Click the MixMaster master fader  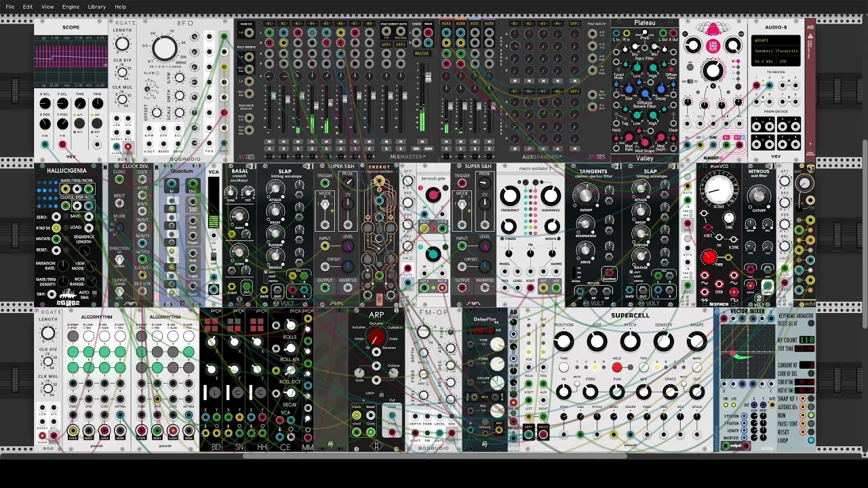pos(428,77)
